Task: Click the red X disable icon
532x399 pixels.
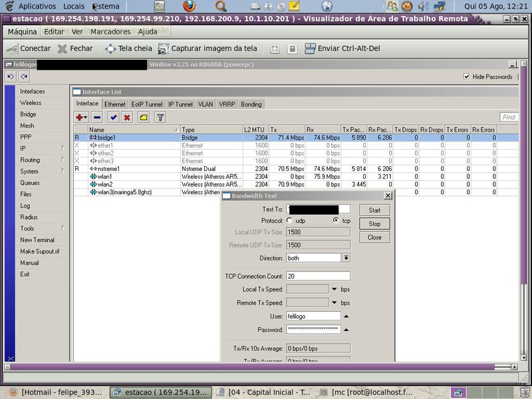Action: point(126,118)
